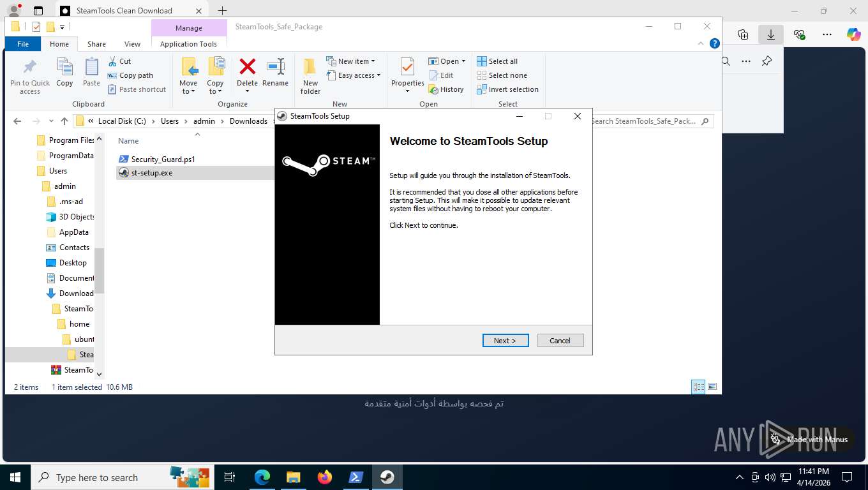The height and width of the screenshot is (490, 868).
Task: Open Explorer Help question mark
Action: [715, 43]
